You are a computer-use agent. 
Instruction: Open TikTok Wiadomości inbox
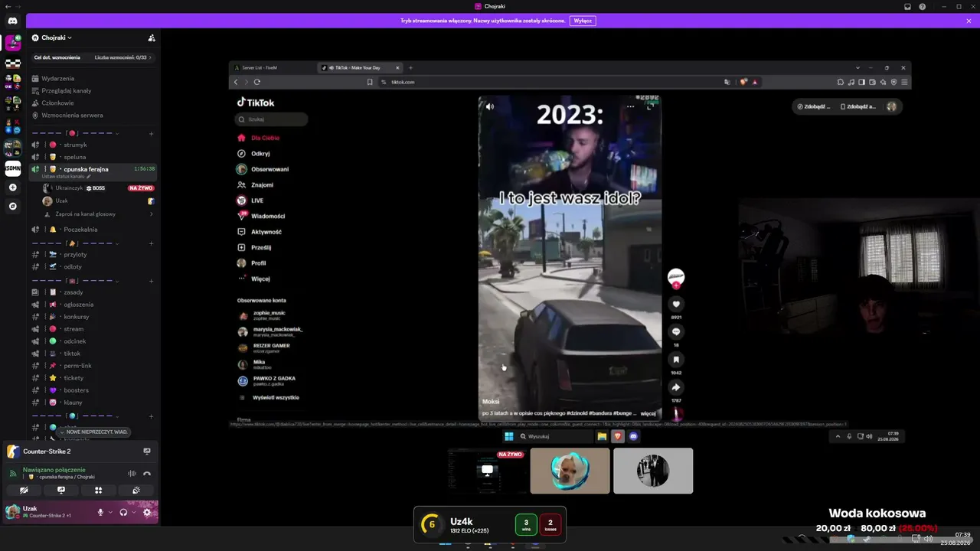pos(268,216)
